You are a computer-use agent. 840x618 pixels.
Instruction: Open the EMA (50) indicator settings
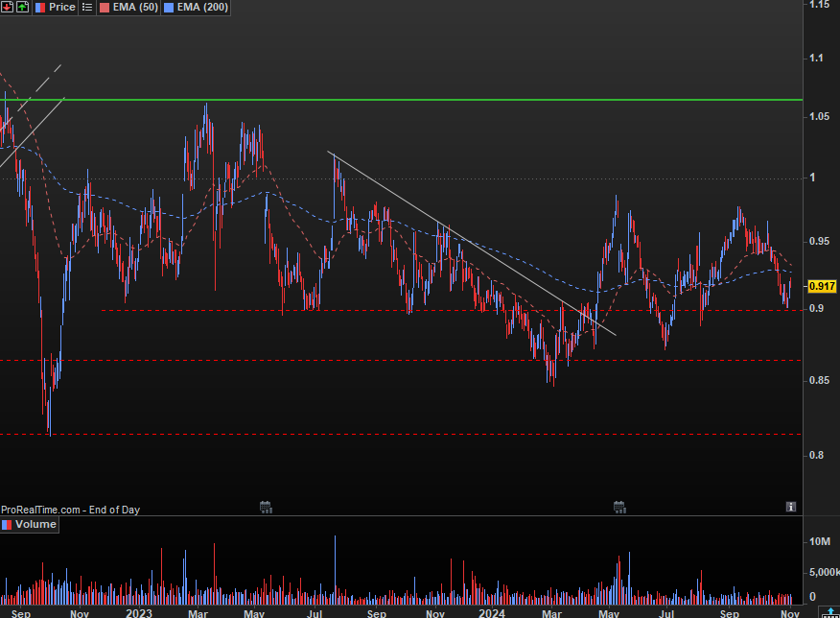click(x=128, y=7)
